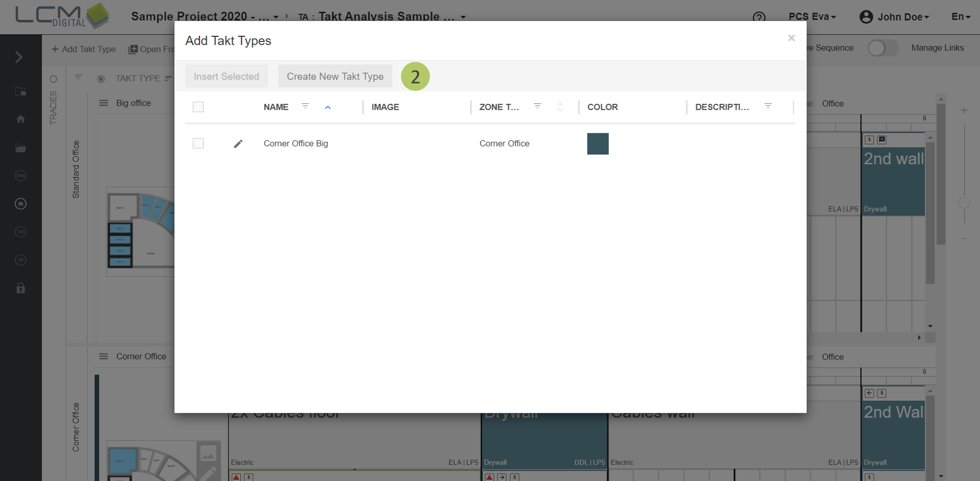Open the TA takt analysis sidebar icon

pos(20,204)
